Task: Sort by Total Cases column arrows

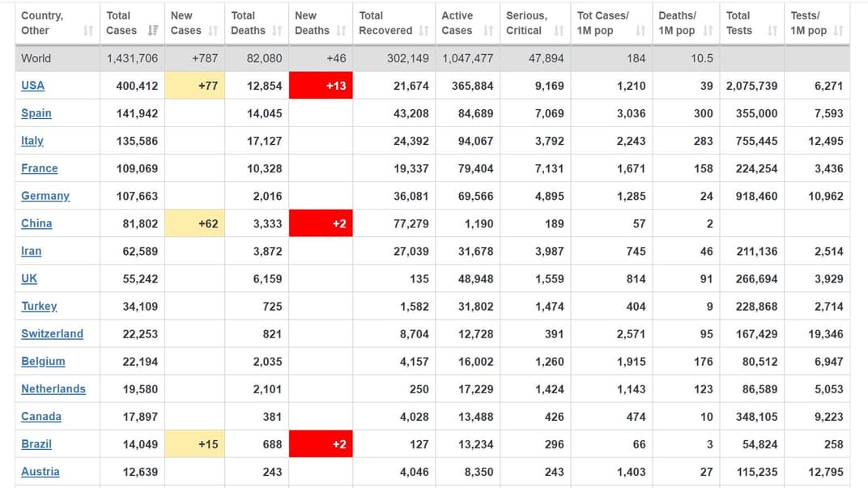Action: pos(153,31)
